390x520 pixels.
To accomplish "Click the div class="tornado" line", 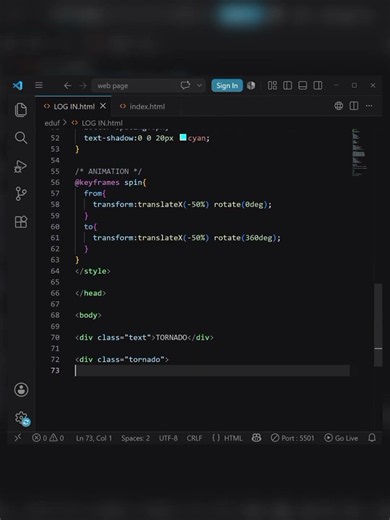I will point(122,359).
